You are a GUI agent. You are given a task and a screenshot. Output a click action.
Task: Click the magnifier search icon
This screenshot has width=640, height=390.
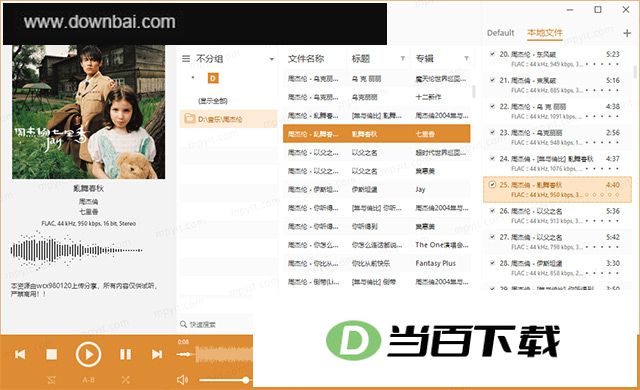(183, 324)
